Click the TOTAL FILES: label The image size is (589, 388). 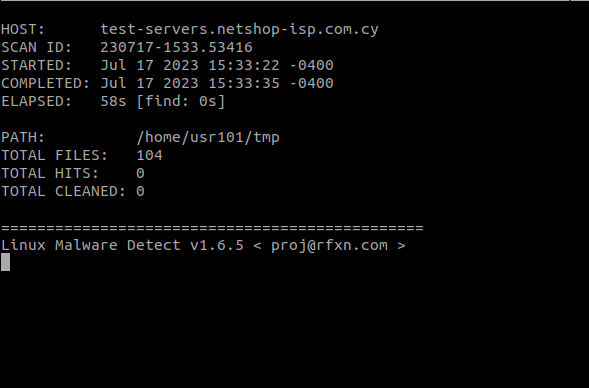click(x=54, y=156)
